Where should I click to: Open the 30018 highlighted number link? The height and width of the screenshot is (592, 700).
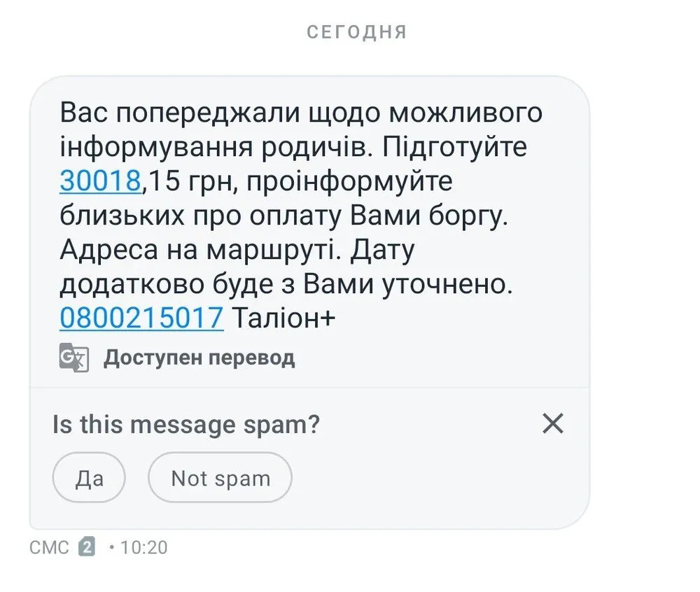pyautogui.click(x=101, y=181)
